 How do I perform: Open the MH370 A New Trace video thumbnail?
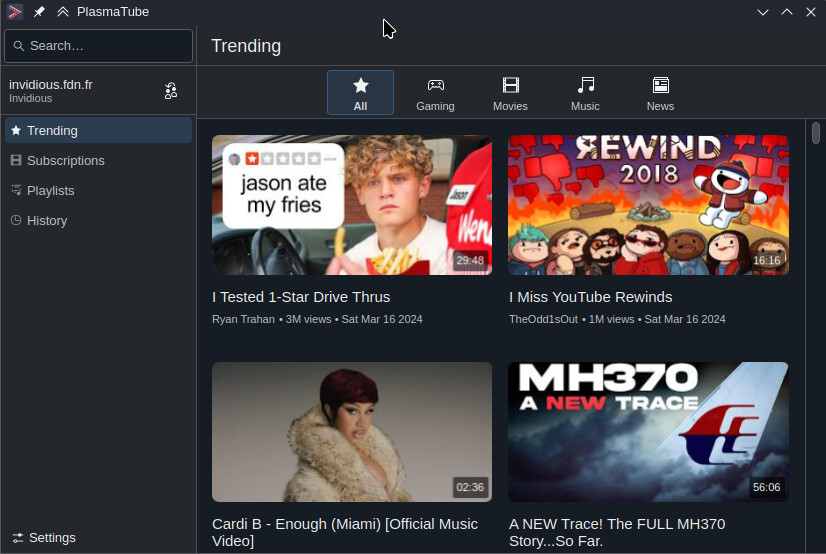click(648, 432)
